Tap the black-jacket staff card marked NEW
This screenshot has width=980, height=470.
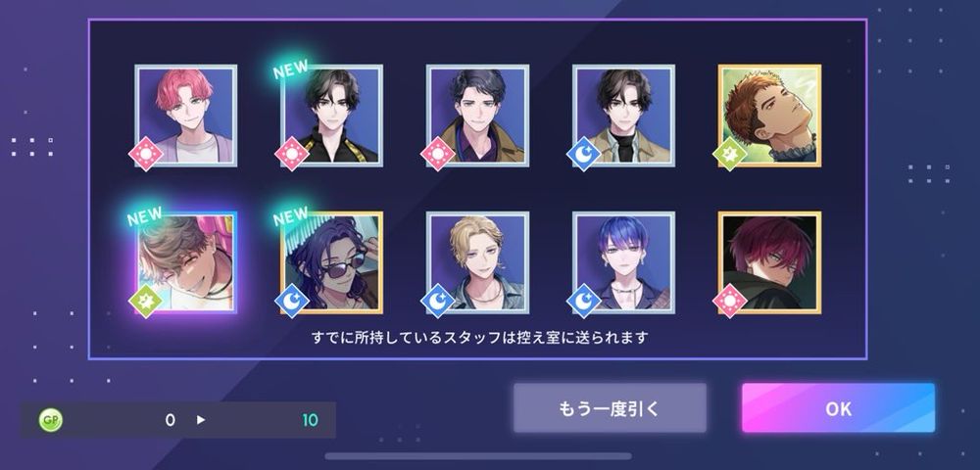pos(332,116)
